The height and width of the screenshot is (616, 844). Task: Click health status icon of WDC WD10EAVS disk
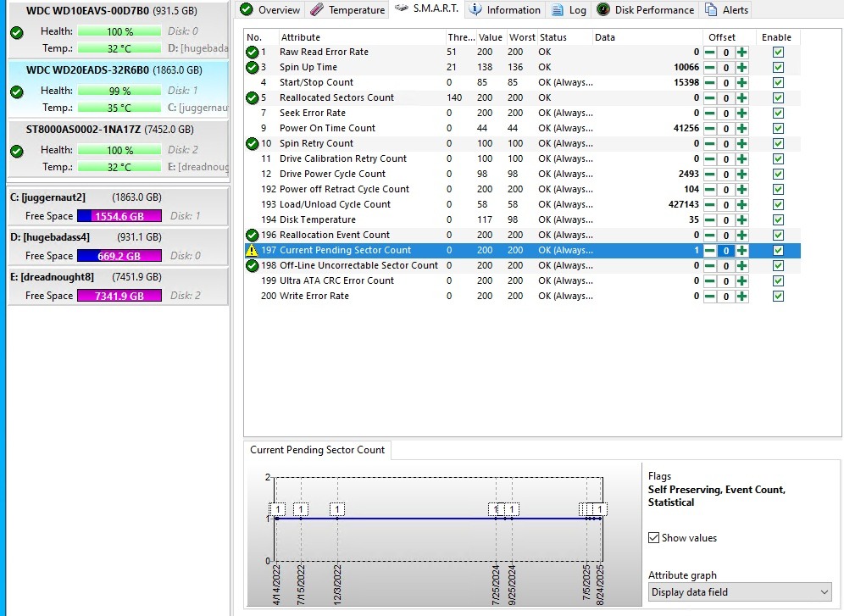pyautogui.click(x=17, y=33)
